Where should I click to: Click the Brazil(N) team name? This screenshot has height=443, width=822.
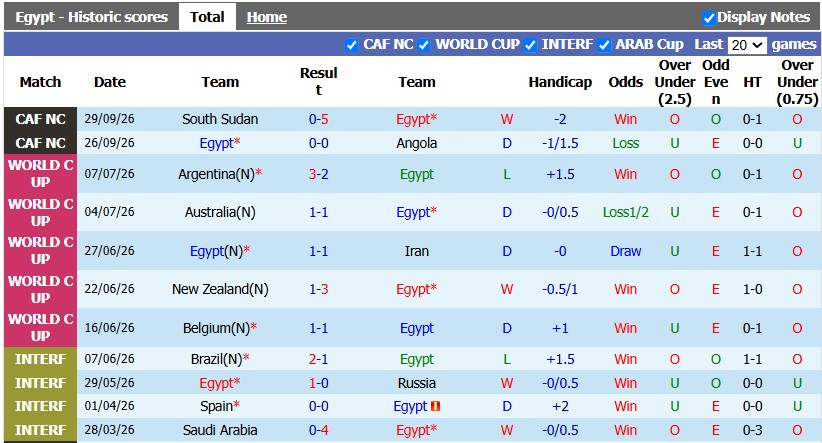pos(217,359)
